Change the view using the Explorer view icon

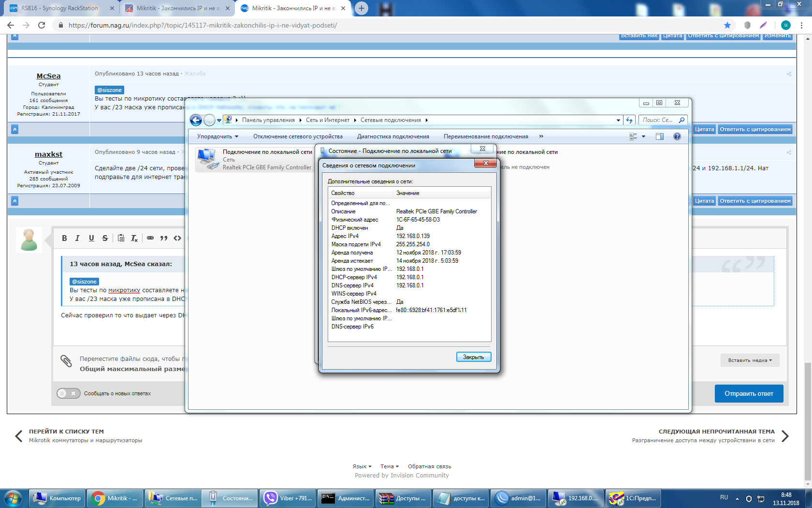[633, 136]
